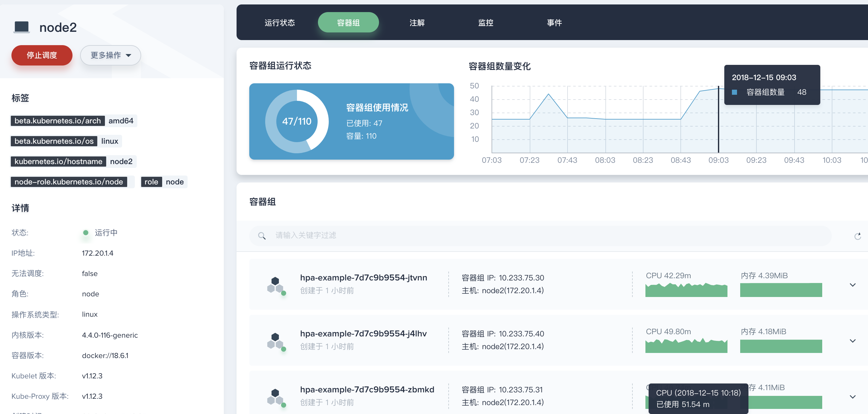Click the keyword filter input field
Viewport: 868px width, 414px height.
[x=540, y=236]
